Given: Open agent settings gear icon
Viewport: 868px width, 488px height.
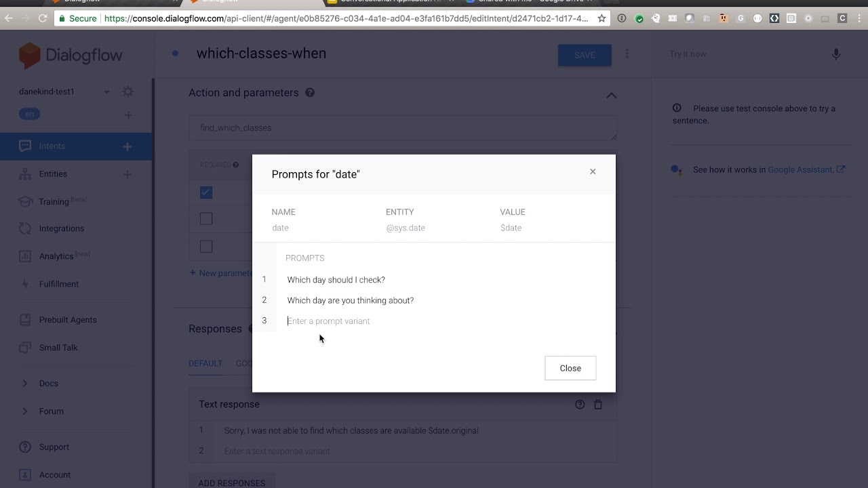Looking at the screenshot, I should pos(128,91).
